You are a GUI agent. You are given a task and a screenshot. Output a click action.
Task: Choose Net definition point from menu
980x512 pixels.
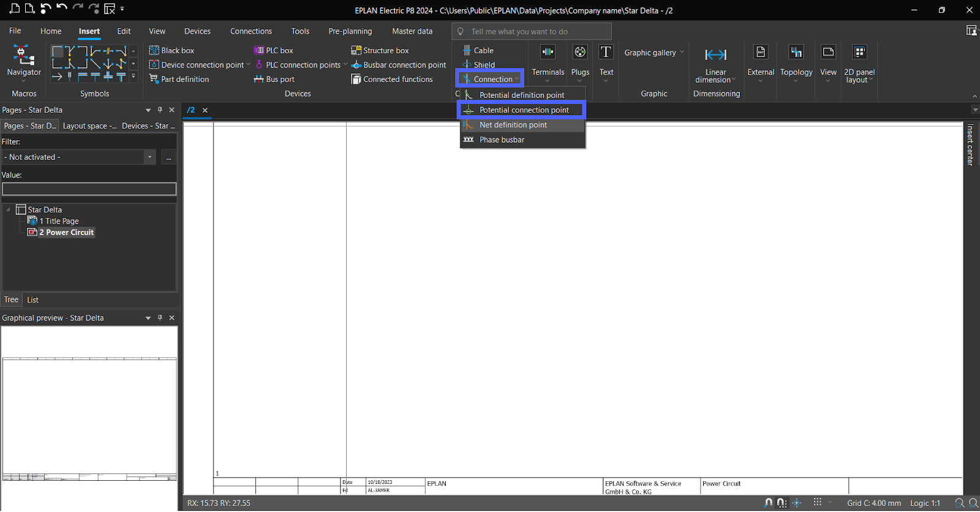pyautogui.click(x=523, y=125)
